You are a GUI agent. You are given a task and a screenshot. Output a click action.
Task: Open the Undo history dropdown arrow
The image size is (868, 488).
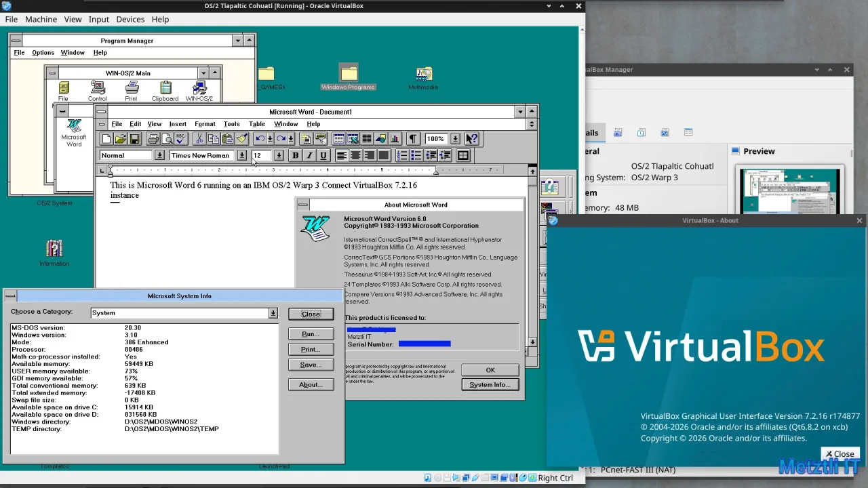(x=270, y=139)
